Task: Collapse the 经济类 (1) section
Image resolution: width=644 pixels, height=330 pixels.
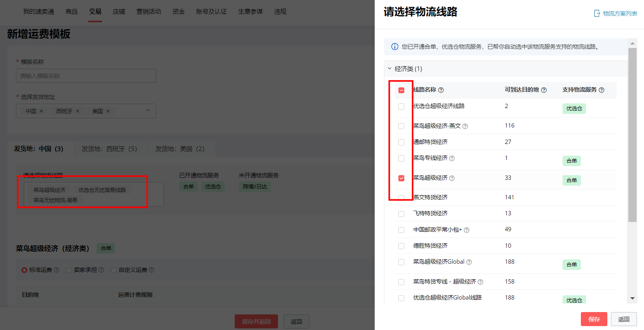Action: (389, 69)
